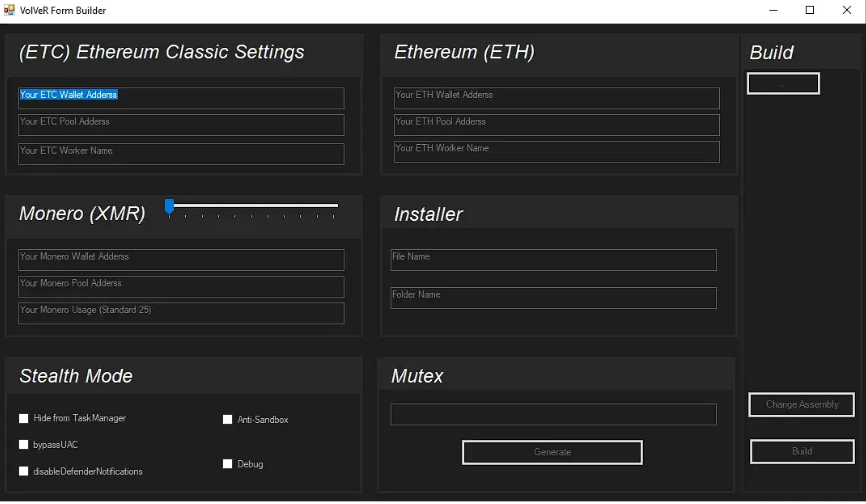
Task: Click the Stealth Mode heading
Action: [x=76, y=376]
